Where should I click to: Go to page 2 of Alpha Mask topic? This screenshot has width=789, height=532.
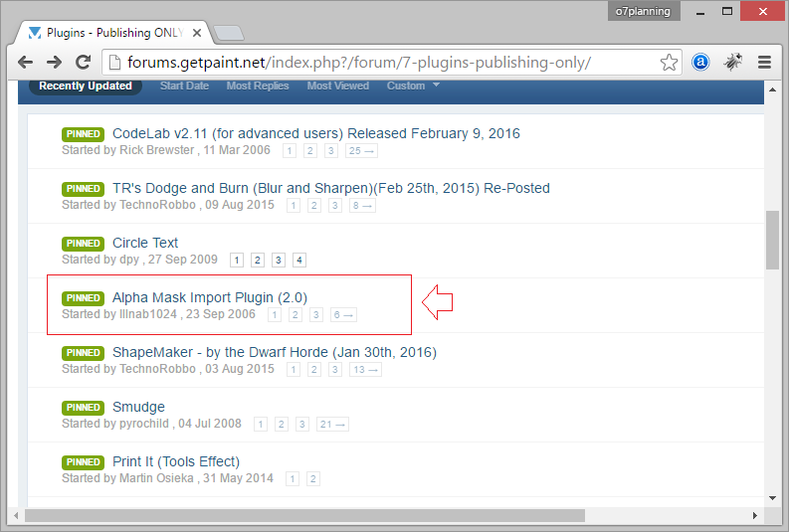click(295, 315)
